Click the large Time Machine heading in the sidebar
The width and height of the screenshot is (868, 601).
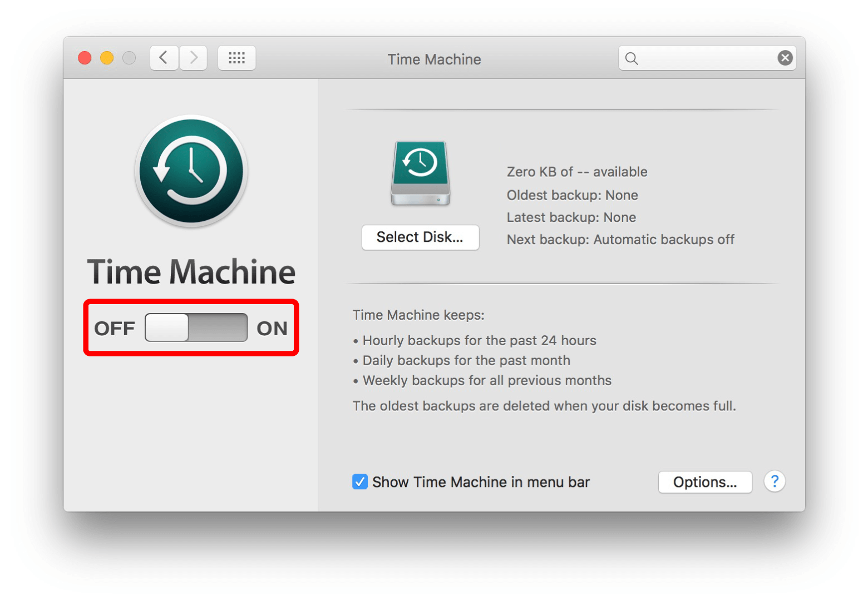click(x=191, y=271)
